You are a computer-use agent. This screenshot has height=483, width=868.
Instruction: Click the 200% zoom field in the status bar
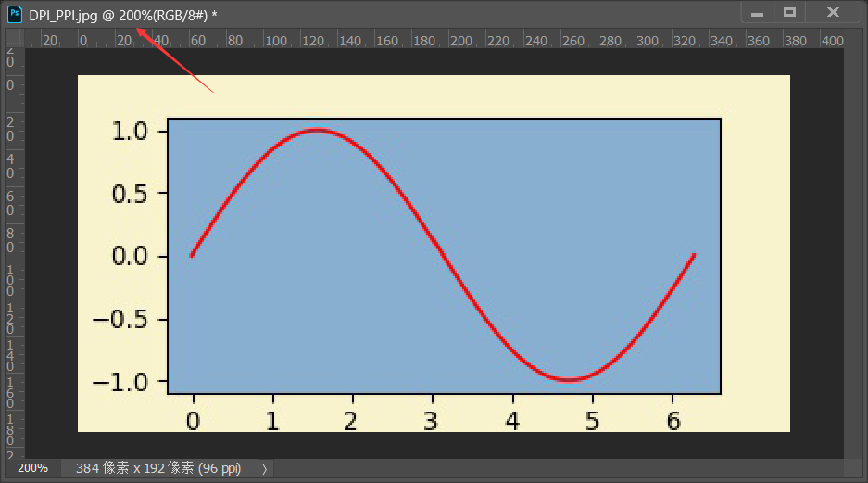pos(32,468)
